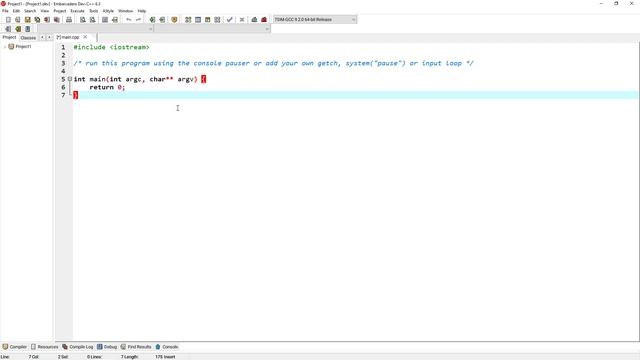Click the Compile toolbar icon
Viewport: 640px width, 360px height.
(x=188, y=20)
